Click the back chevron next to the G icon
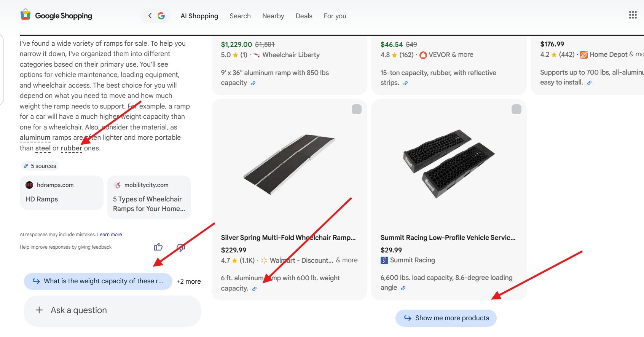This screenshot has height=337, width=644. pos(150,16)
